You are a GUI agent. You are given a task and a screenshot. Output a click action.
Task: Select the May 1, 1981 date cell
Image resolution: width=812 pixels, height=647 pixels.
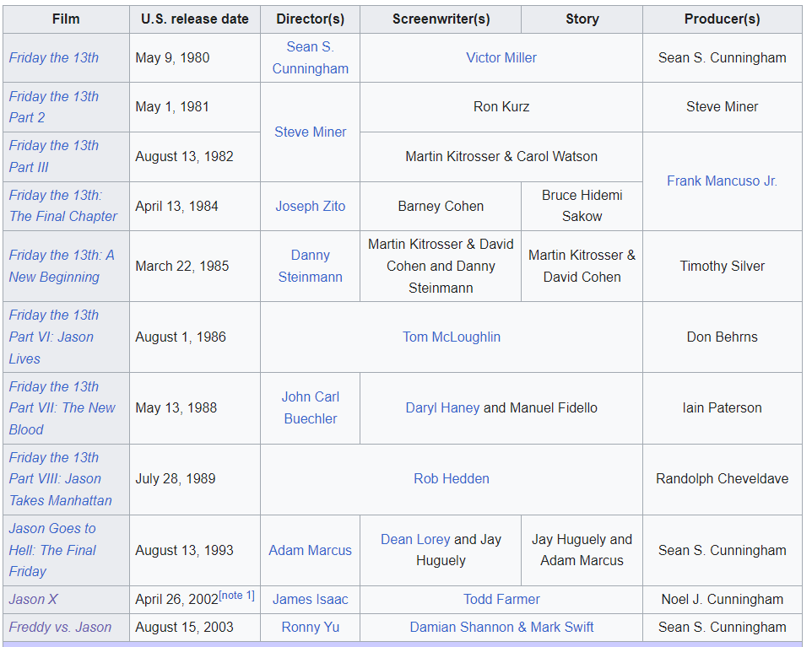tap(195, 107)
